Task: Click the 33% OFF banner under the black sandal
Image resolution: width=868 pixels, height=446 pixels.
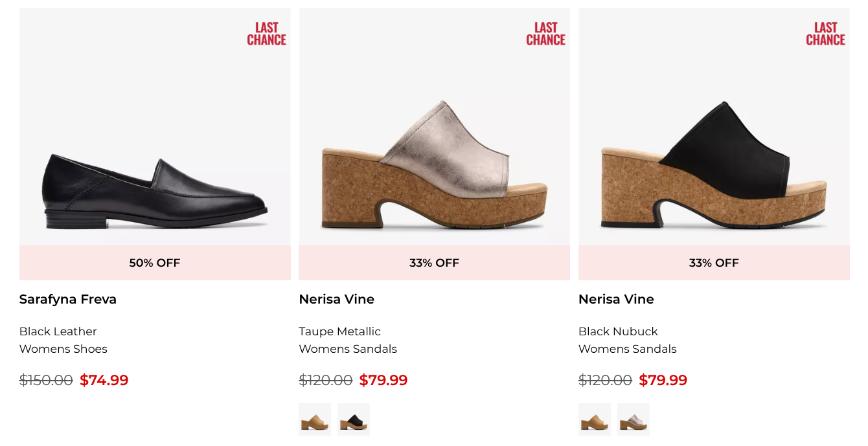Action: click(714, 263)
